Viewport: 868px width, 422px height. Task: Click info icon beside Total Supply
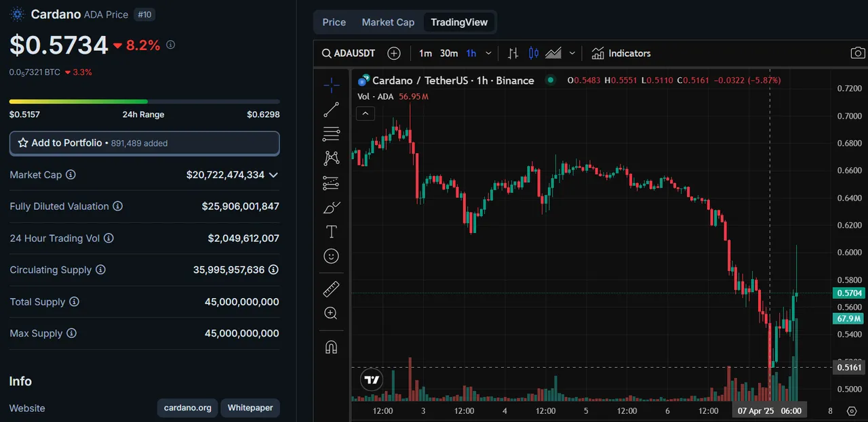pyautogui.click(x=75, y=302)
